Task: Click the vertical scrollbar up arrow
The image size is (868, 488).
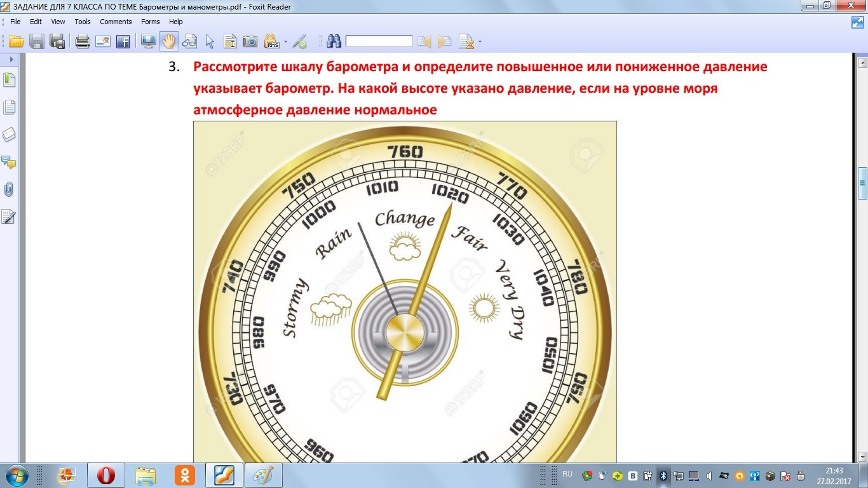Action: point(862,62)
